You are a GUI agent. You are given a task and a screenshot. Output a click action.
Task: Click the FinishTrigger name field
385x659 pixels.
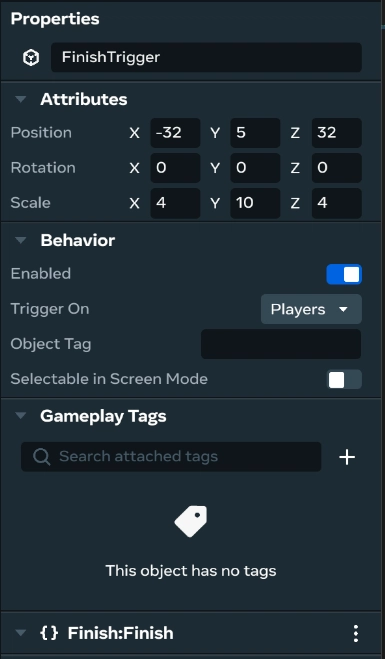(x=206, y=57)
